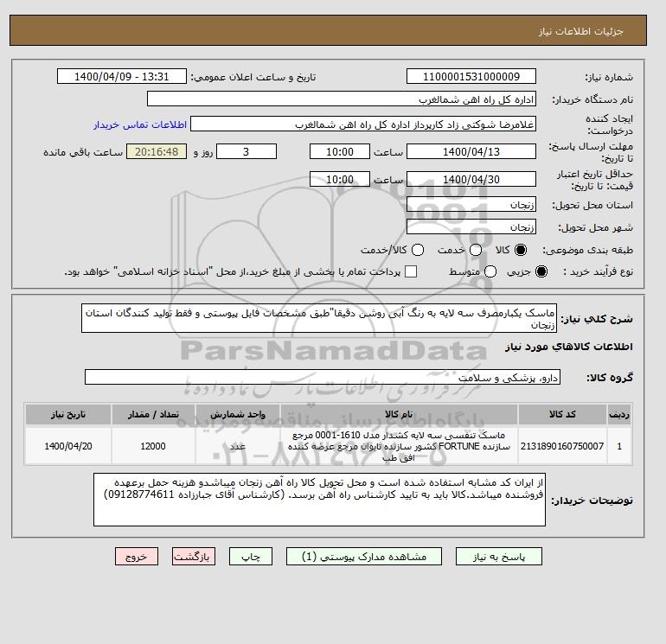Click the خروج exit button
This screenshot has width=666, height=644.
tap(137, 556)
